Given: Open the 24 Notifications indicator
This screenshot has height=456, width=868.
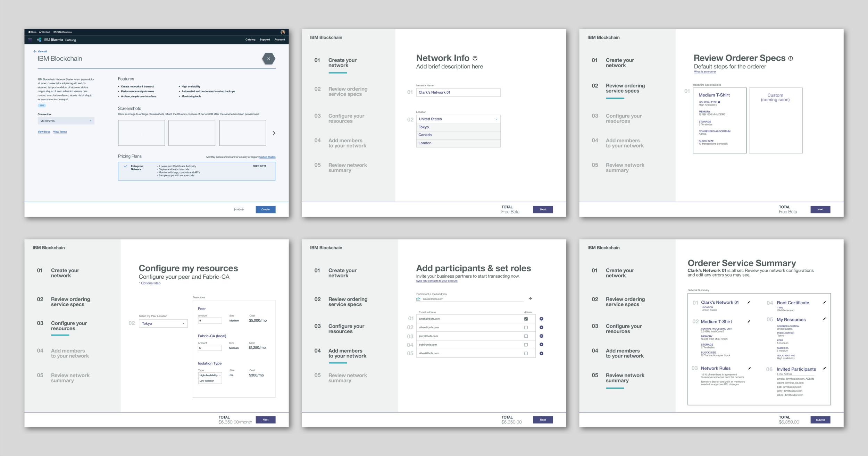Looking at the screenshot, I should (62, 32).
